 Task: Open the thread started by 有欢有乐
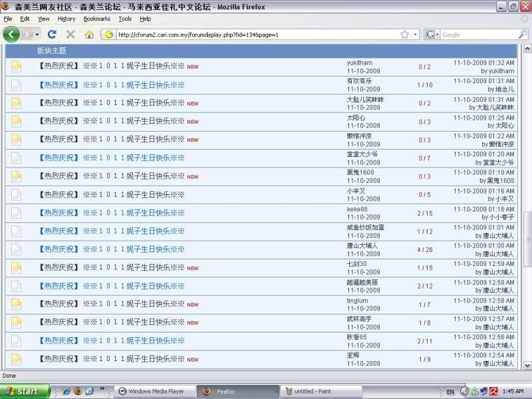[x=112, y=85]
